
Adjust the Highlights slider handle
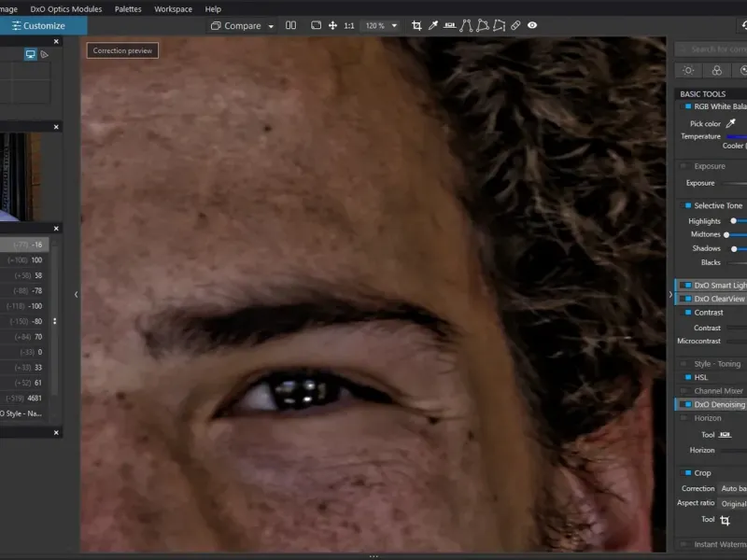pos(733,221)
